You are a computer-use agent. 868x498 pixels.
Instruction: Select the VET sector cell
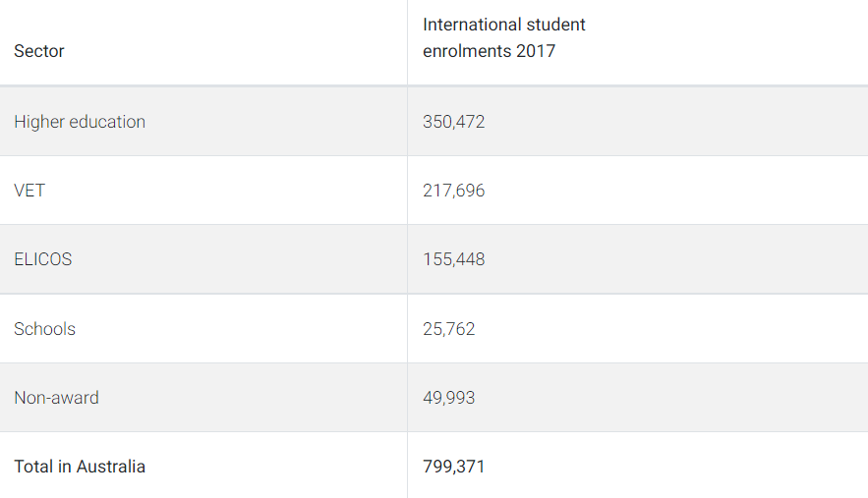point(29,191)
